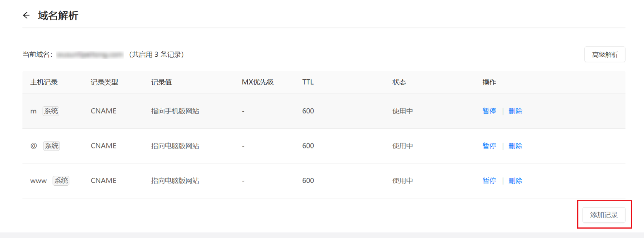This screenshot has width=644, height=238.
Task: Select the 主机记录 column header
Action: 44,82
